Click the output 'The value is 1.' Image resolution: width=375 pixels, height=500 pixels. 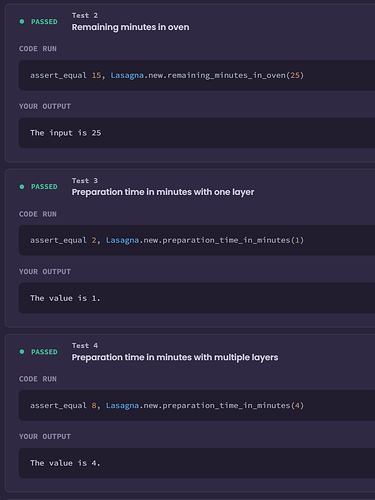point(65,298)
